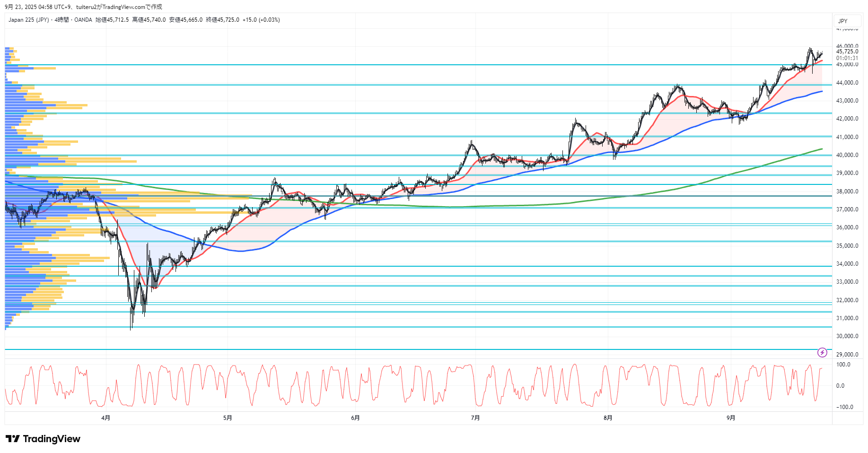Click the 100.0 level on oscillator scale
The width and height of the screenshot is (868, 453).
[843, 365]
